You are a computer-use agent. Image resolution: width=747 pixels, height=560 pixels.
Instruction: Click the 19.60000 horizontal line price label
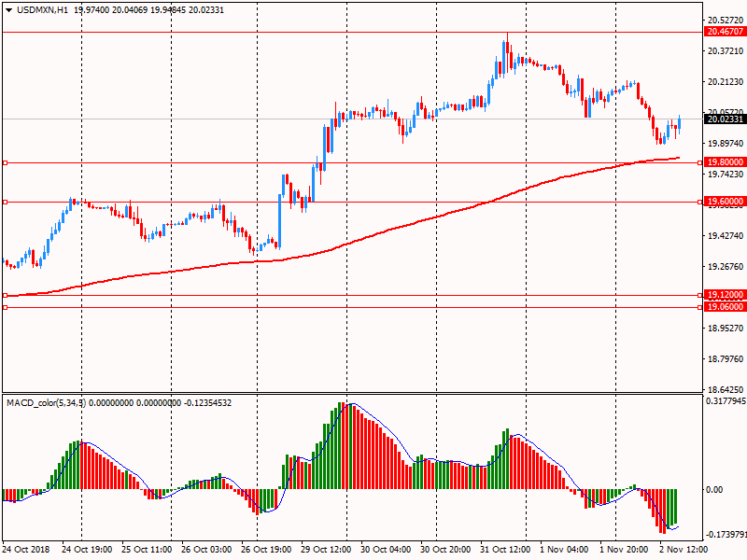click(726, 202)
